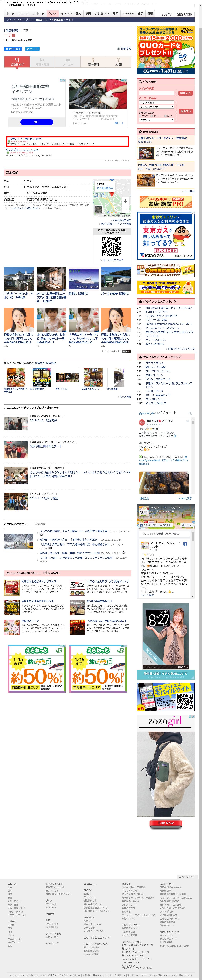Click the Facebook おすすめ share button
Image resolution: width=202 pixels, height=980 pixels.
pos(13,49)
